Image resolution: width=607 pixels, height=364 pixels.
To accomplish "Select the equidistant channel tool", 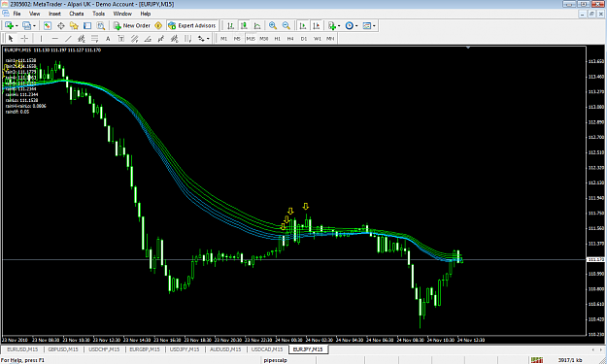I will [82, 38].
